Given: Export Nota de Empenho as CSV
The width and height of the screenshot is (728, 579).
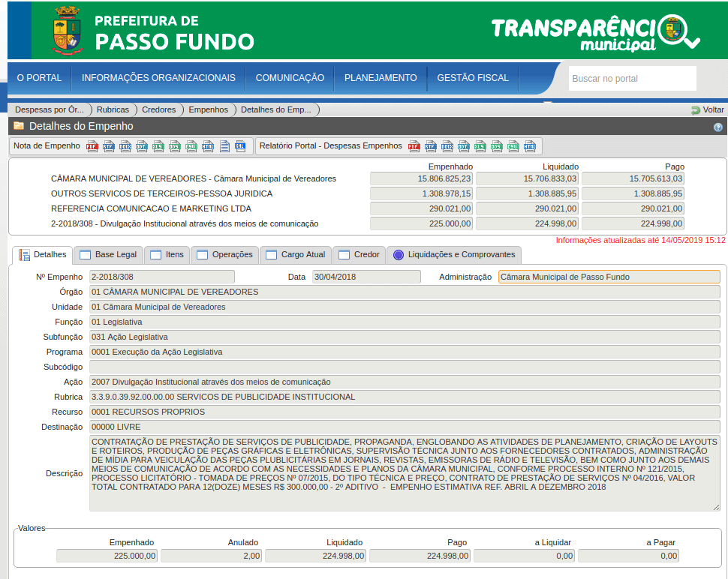Looking at the screenshot, I should tap(191, 146).
